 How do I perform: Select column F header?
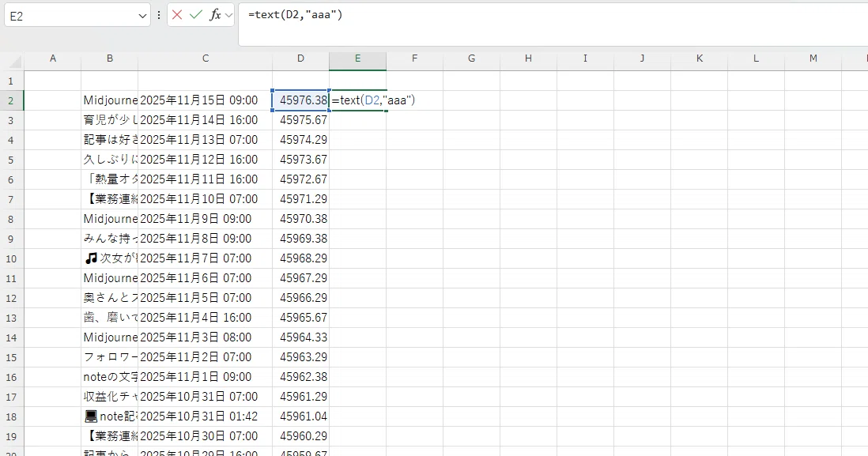414,58
